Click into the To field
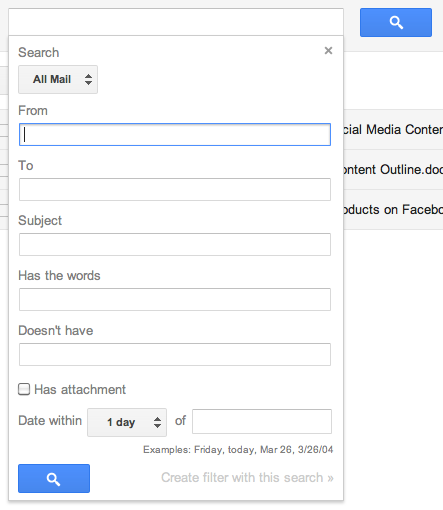The height and width of the screenshot is (510, 443). point(175,189)
